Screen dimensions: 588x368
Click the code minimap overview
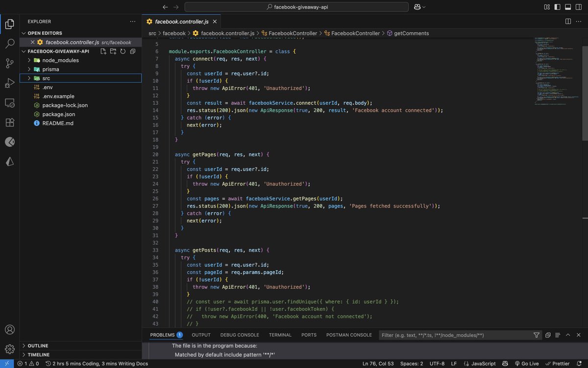(558, 71)
